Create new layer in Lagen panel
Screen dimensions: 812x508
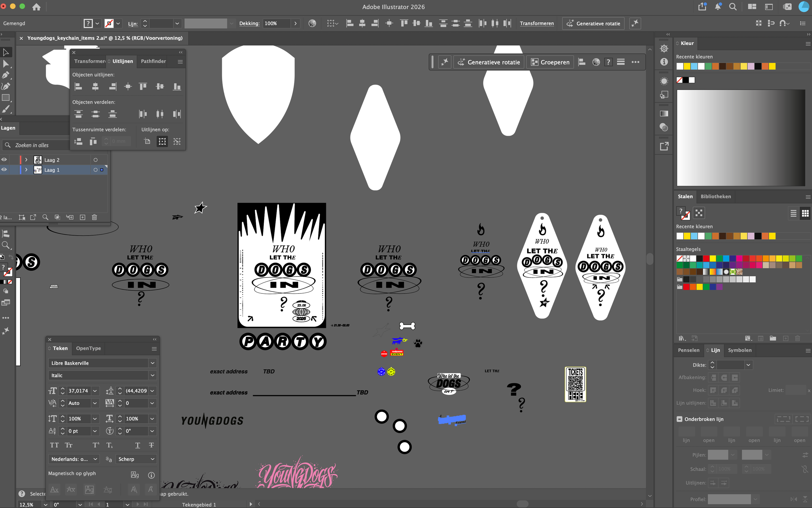(x=82, y=217)
